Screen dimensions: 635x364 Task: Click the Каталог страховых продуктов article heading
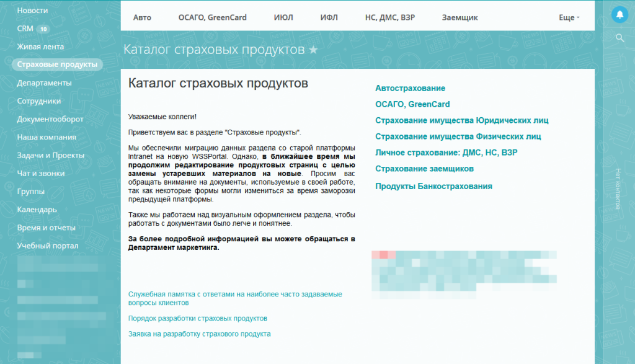[x=218, y=83]
